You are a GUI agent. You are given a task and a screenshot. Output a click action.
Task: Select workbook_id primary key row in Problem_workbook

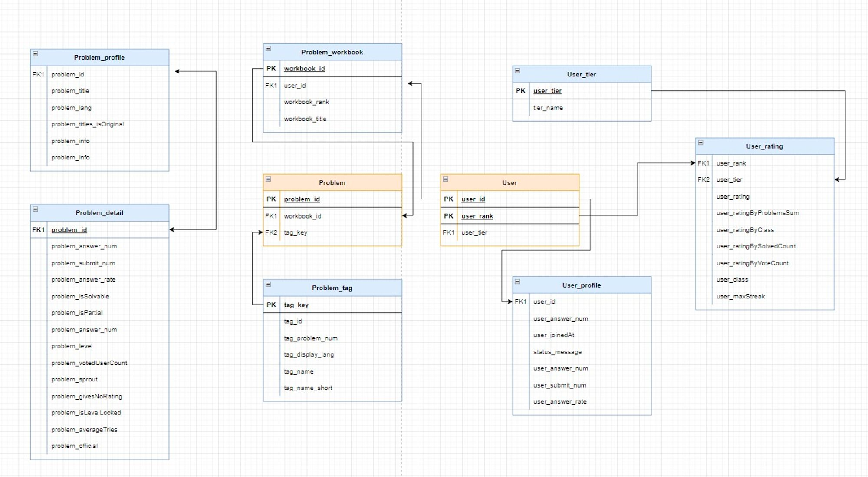(304, 69)
